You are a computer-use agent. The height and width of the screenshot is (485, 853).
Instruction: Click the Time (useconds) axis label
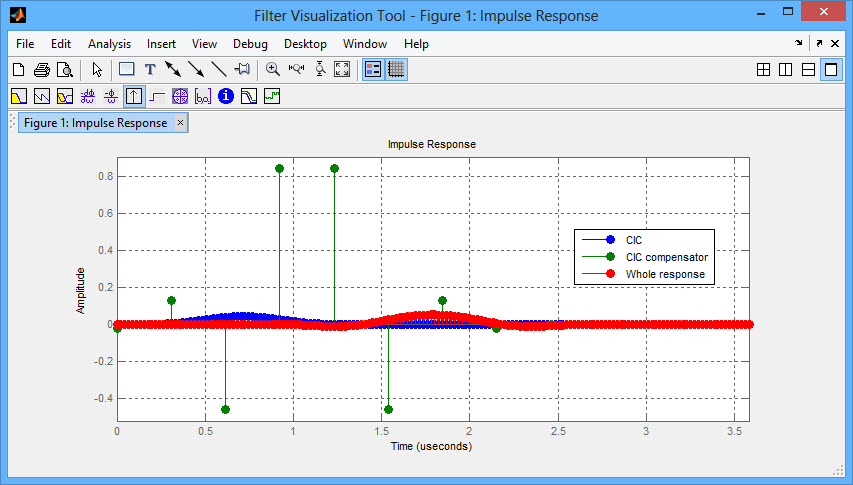point(431,446)
